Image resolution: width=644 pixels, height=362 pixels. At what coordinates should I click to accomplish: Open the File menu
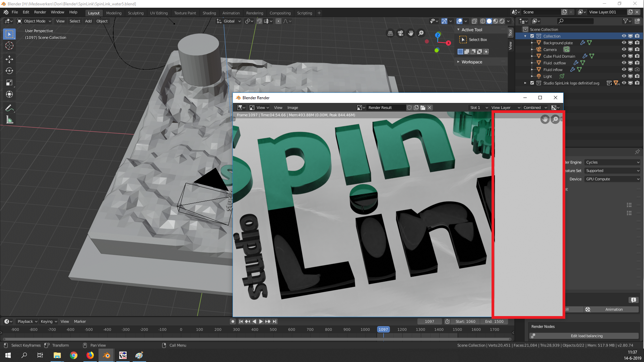(15, 12)
